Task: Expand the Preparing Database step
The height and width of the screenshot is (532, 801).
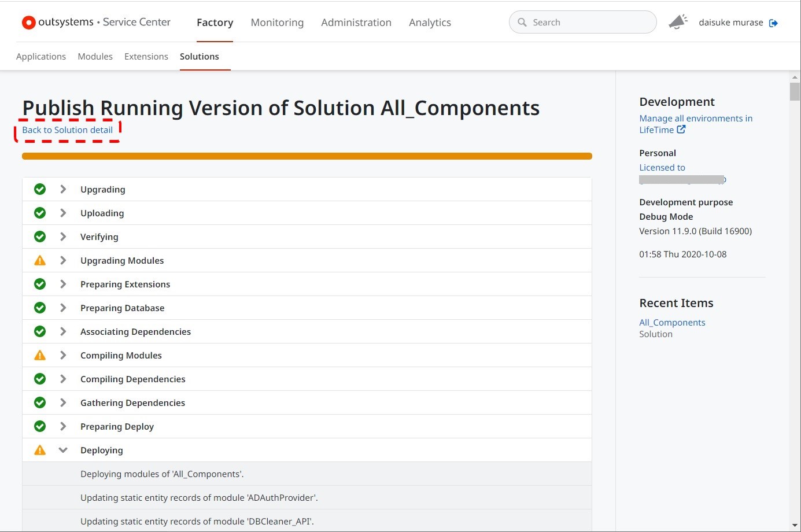Action: 63,308
